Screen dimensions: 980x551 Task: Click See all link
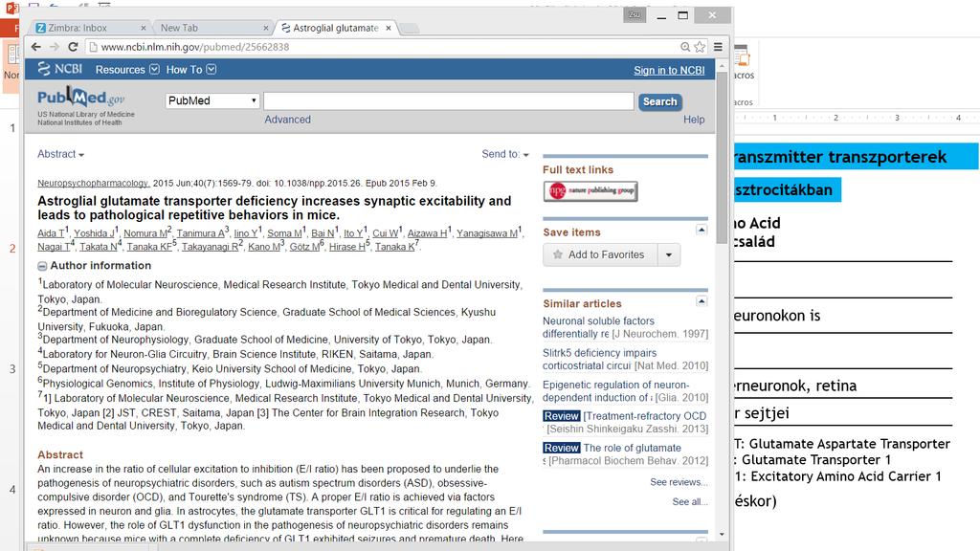pyautogui.click(x=690, y=501)
